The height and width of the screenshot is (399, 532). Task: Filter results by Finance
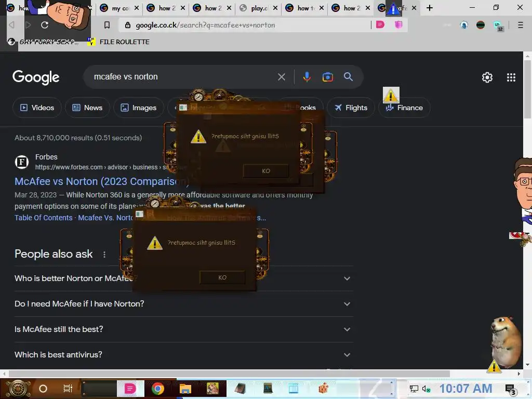point(404,108)
